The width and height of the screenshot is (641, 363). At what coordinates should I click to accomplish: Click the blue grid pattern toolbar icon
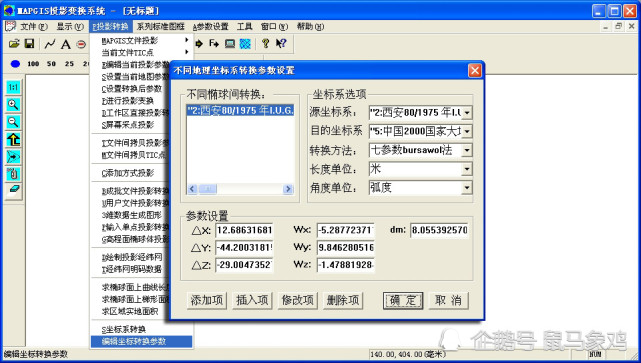[245, 43]
